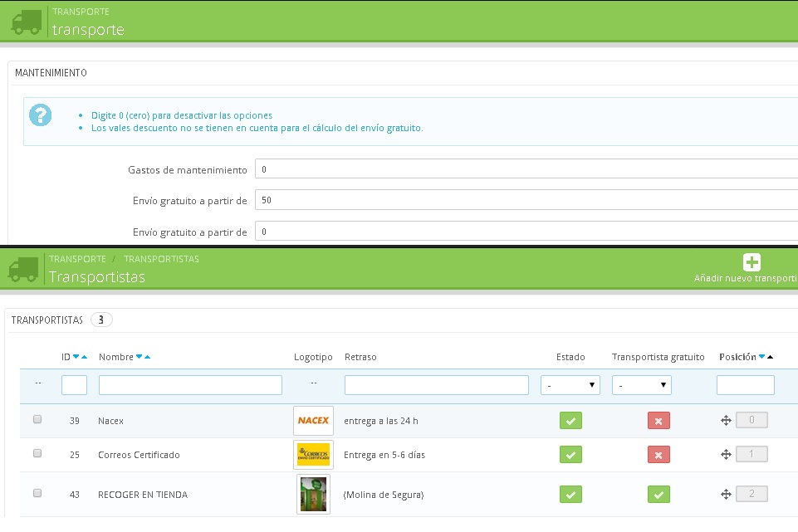Enable free carrier for Nacex
This screenshot has width=798, height=532.
[x=658, y=421]
